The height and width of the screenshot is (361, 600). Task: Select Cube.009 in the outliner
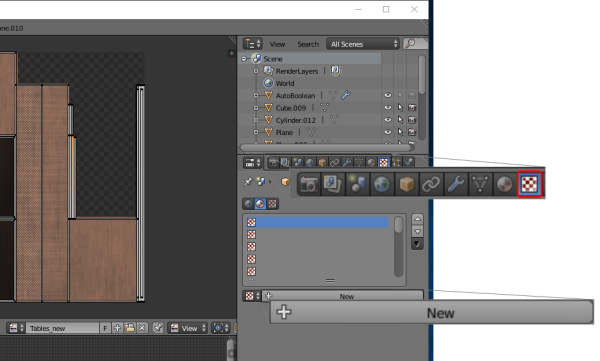click(291, 108)
